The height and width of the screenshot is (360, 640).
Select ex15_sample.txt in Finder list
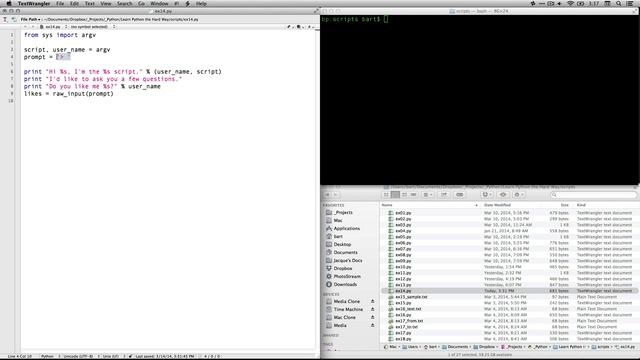[x=509, y=297]
